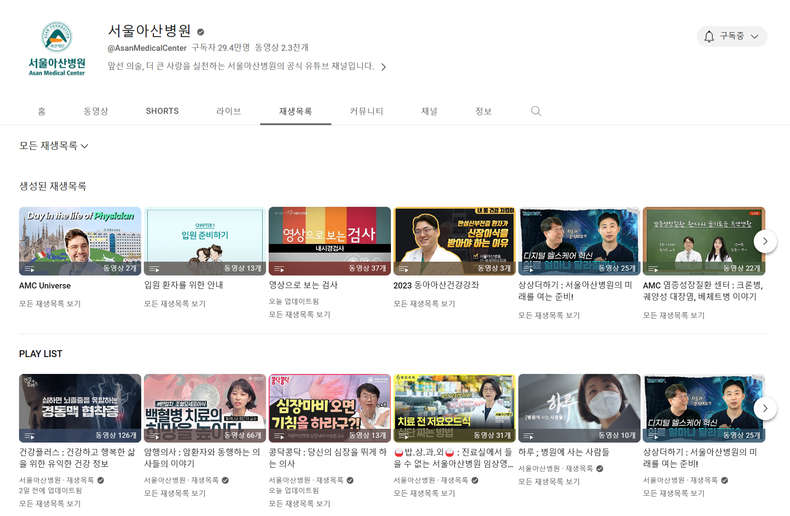Click 콩닥콩닥 playlist title

(327, 458)
